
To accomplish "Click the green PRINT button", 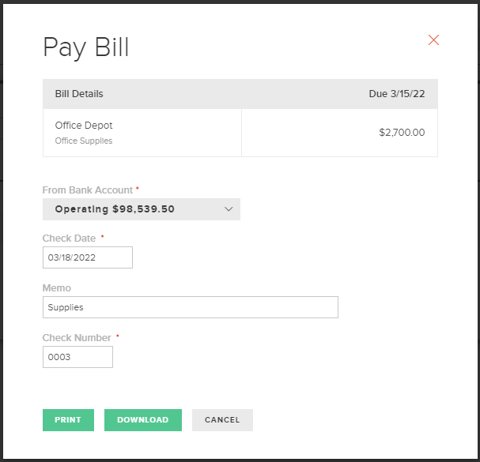I will [68, 420].
